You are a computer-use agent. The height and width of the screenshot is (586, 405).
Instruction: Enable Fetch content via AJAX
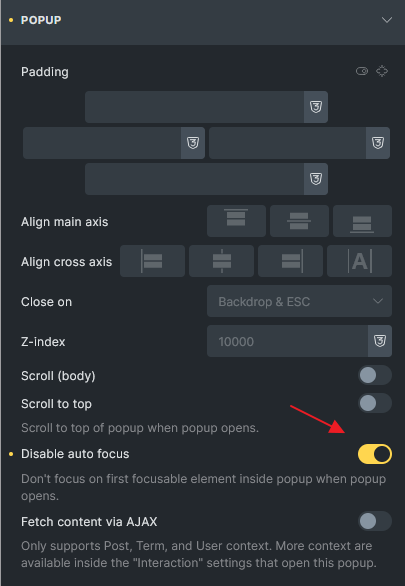[375, 521]
